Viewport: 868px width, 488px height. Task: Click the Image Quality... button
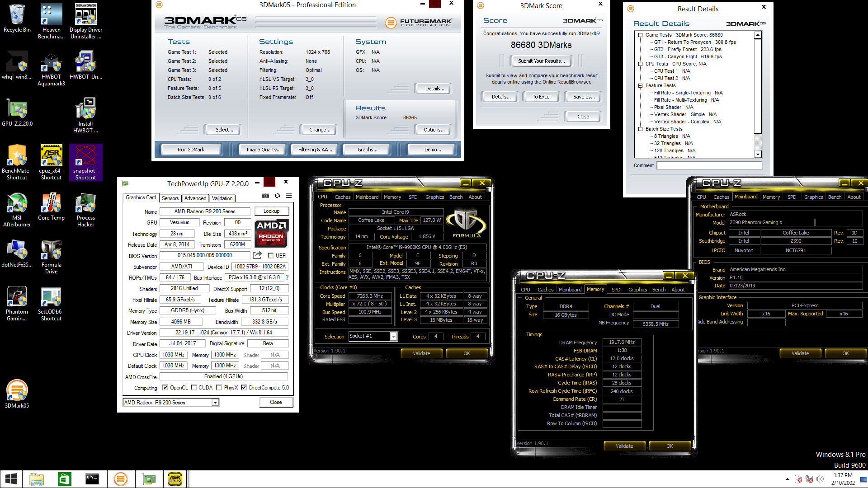(x=263, y=150)
